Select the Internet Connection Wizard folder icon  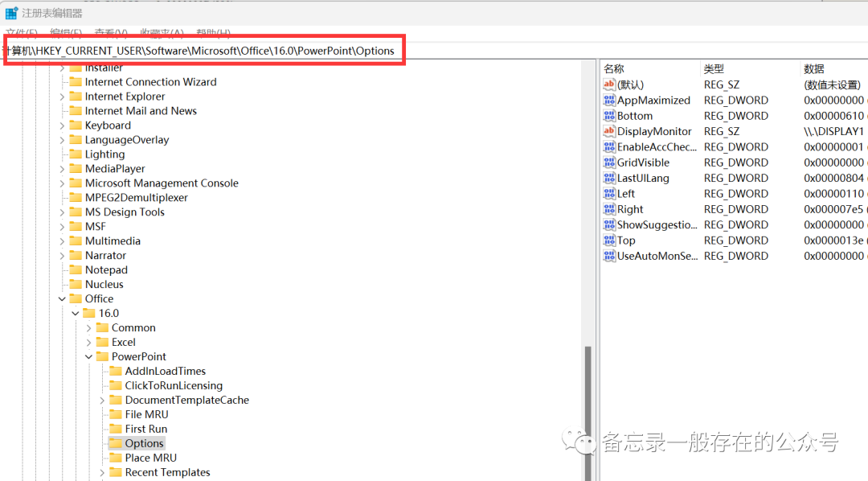(x=76, y=81)
